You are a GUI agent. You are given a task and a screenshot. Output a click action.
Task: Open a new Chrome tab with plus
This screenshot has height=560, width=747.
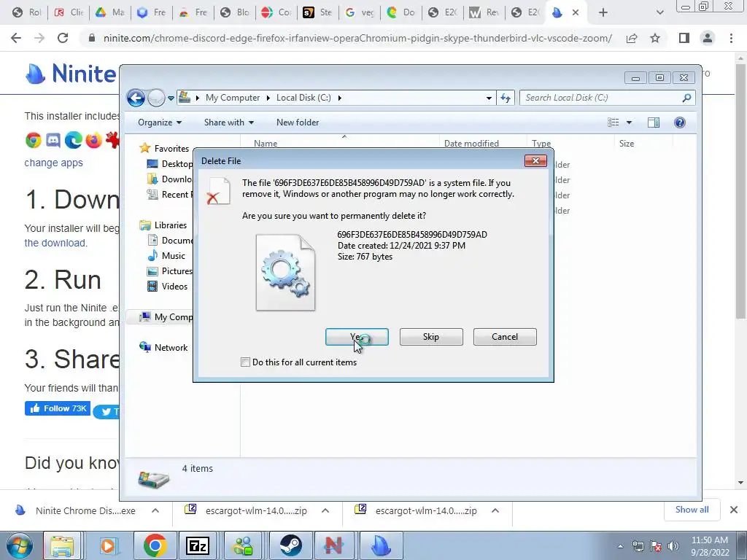click(x=603, y=13)
